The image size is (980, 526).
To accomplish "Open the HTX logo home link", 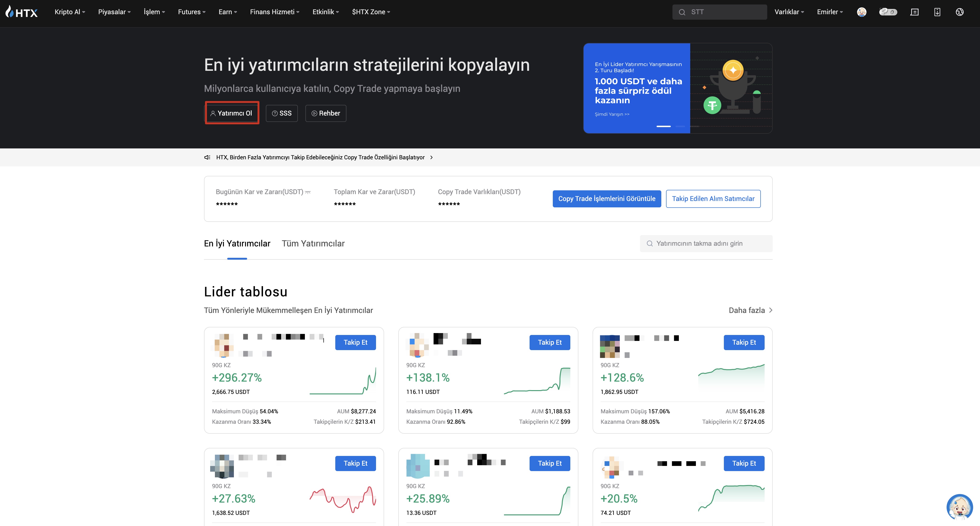I will tap(22, 12).
